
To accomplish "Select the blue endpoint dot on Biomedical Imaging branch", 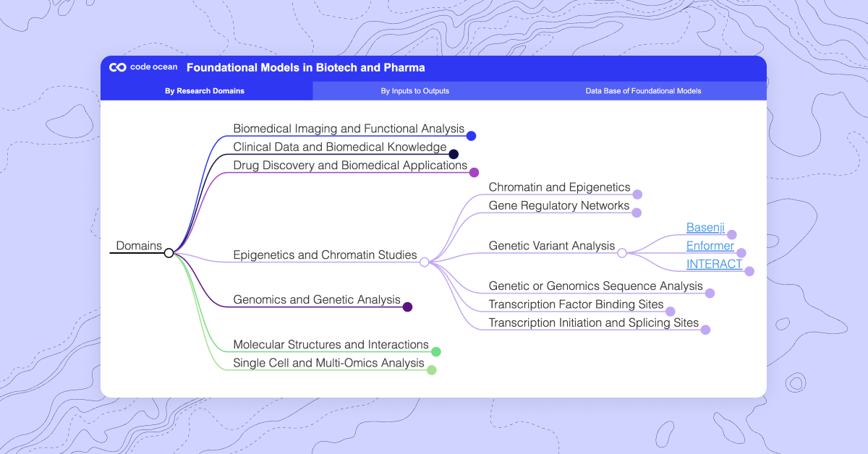I will click(x=471, y=135).
